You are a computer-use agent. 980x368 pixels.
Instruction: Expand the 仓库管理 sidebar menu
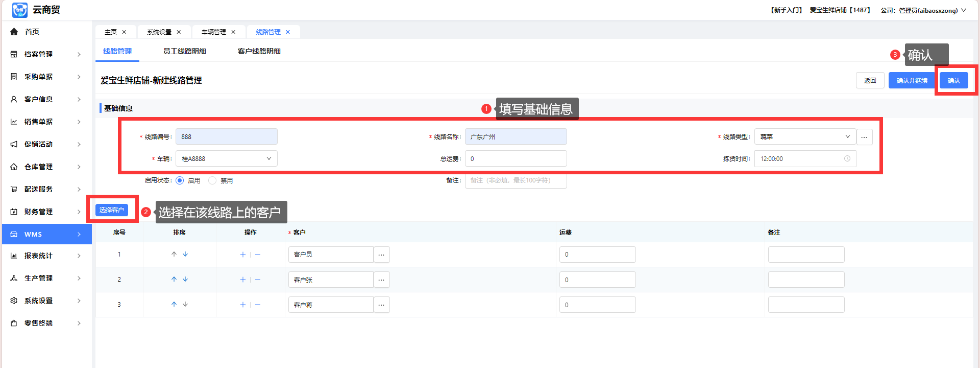(x=46, y=167)
